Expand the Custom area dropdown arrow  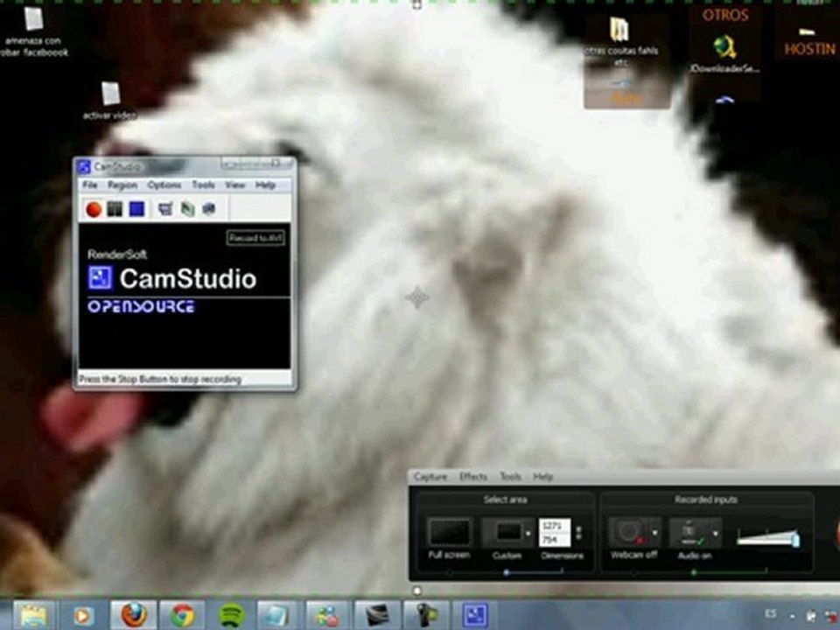[528, 534]
